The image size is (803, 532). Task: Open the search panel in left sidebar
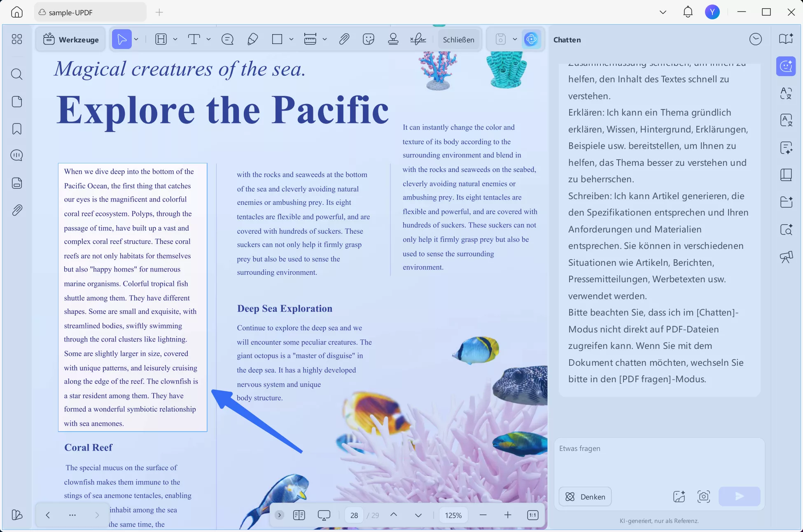tap(17, 74)
